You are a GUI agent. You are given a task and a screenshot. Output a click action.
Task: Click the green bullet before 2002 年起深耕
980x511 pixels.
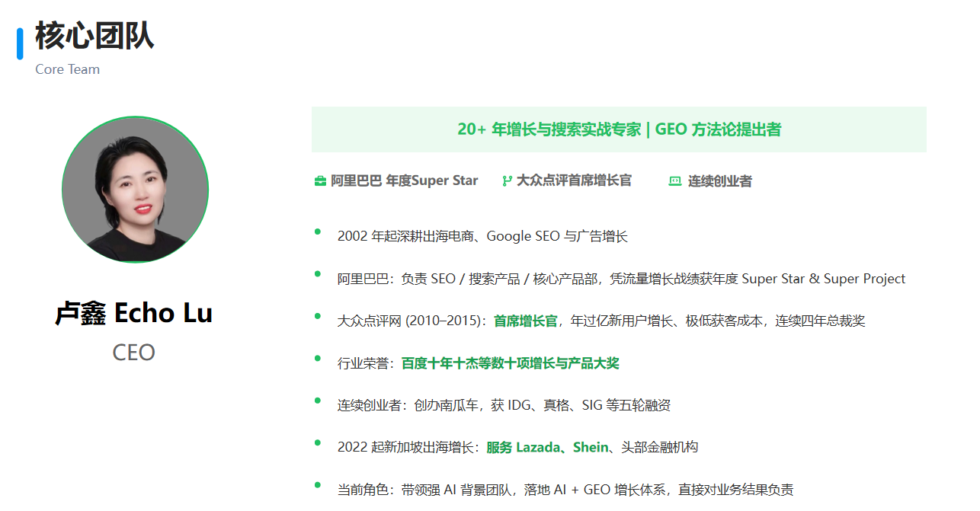[318, 232]
